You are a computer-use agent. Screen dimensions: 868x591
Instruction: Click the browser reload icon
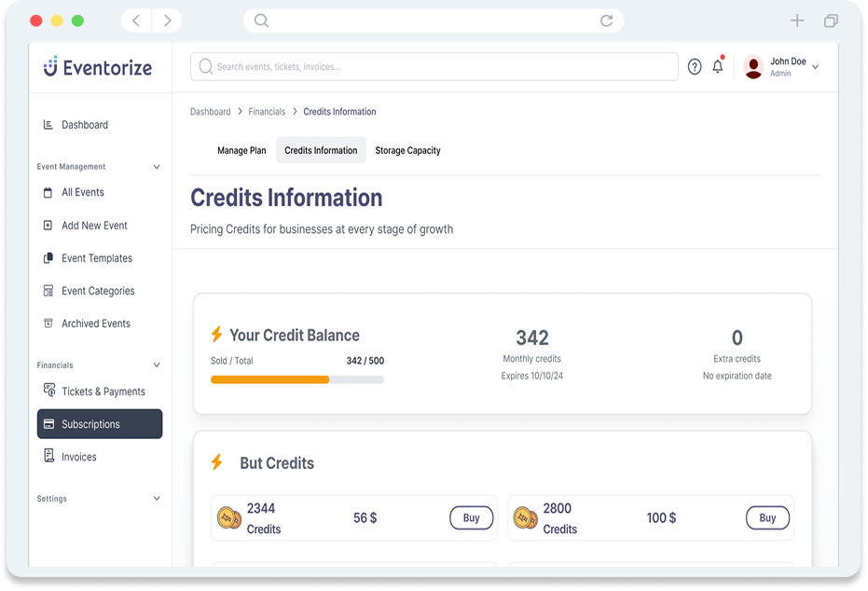(606, 21)
